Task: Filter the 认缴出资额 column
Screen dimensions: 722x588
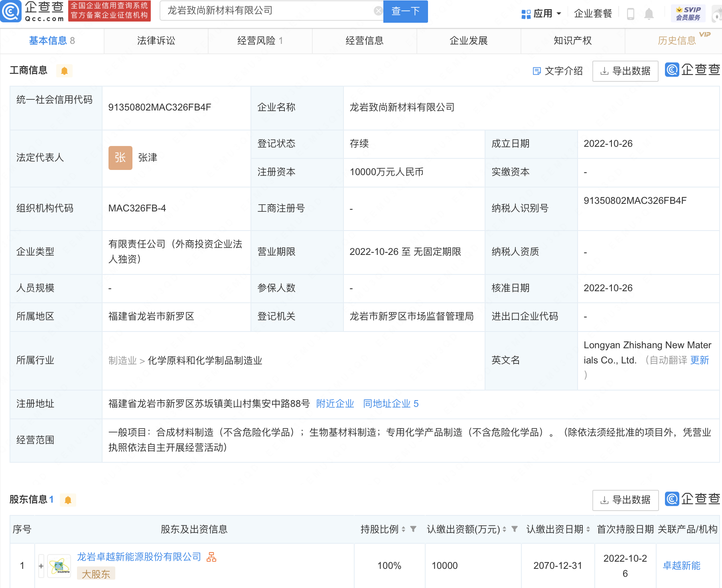Action: point(515,529)
